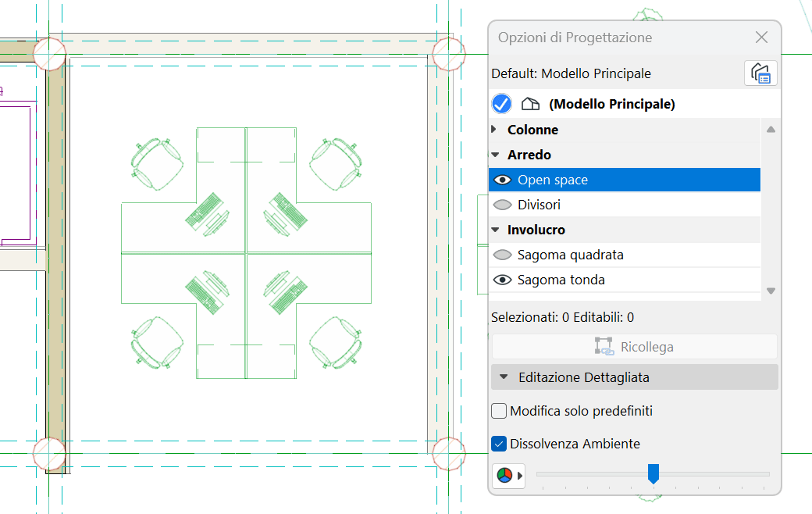
Task: Expand the Colonne group
Action: [494, 129]
